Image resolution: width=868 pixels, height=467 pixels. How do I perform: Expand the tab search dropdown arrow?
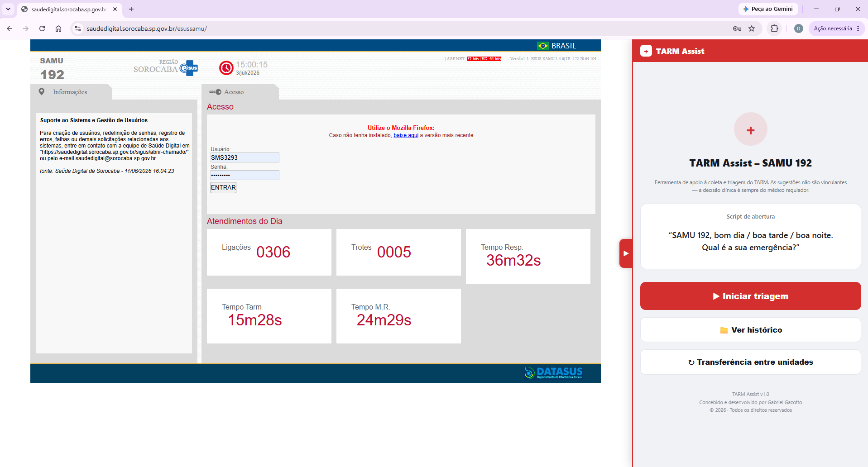tap(8, 9)
